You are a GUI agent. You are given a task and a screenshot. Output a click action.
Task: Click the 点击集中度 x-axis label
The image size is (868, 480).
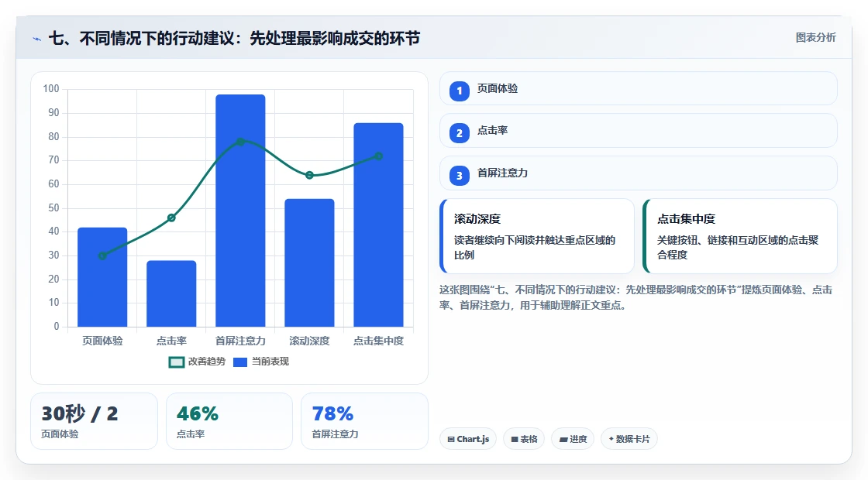tap(379, 341)
